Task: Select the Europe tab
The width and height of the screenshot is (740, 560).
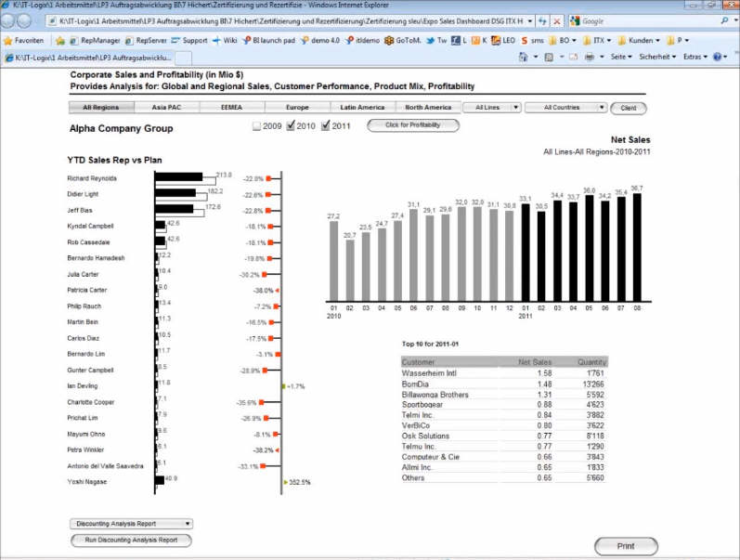Action: click(297, 108)
